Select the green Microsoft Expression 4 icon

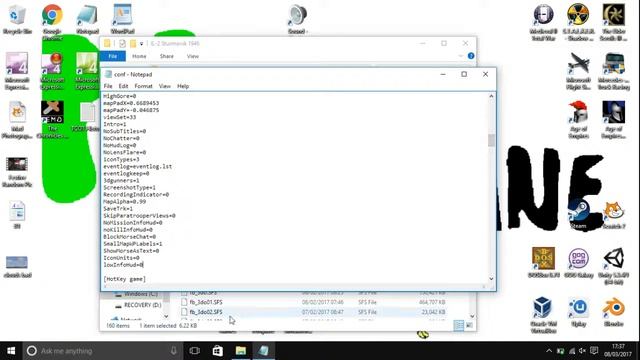coord(87,71)
